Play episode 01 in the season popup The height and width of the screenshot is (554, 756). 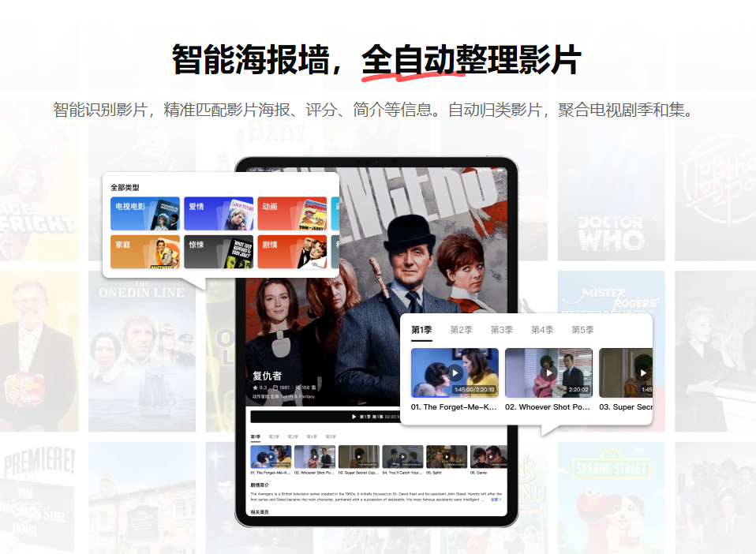coord(455,372)
